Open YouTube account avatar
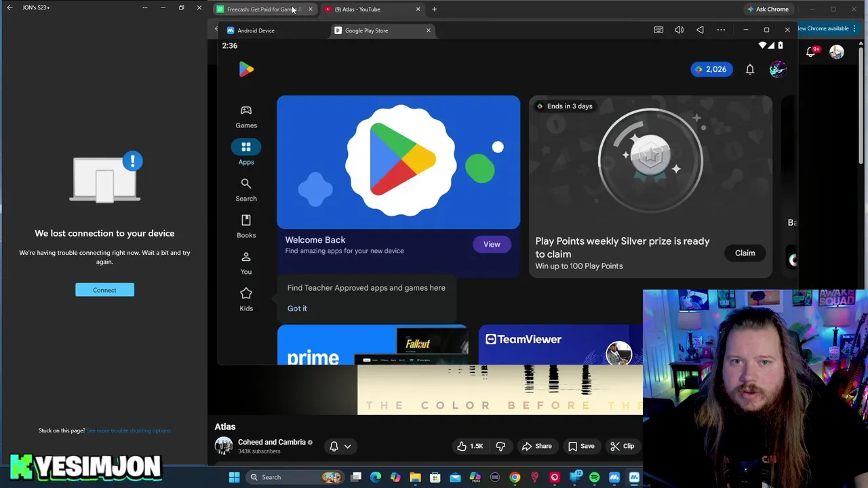This screenshot has height=488, width=868. [837, 52]
